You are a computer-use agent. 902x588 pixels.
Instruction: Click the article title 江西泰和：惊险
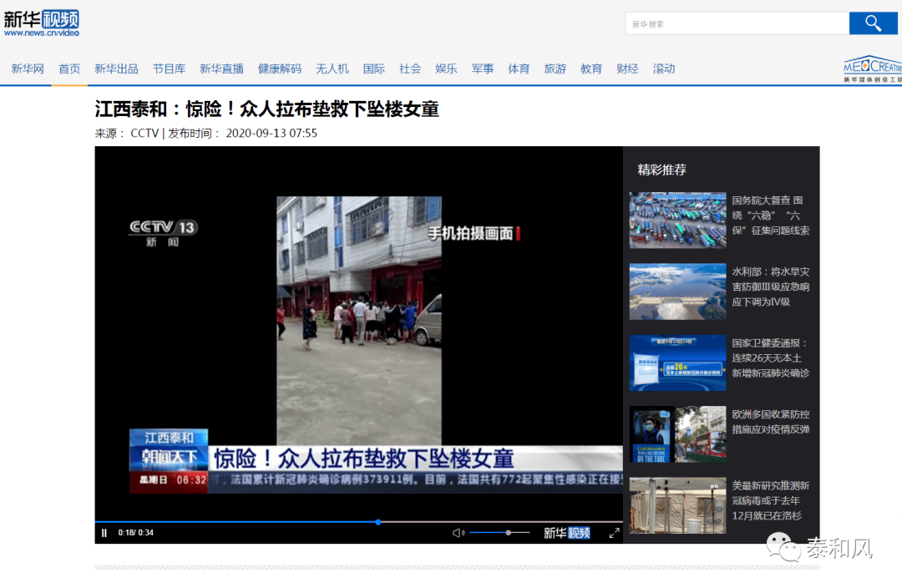point(267,109)
